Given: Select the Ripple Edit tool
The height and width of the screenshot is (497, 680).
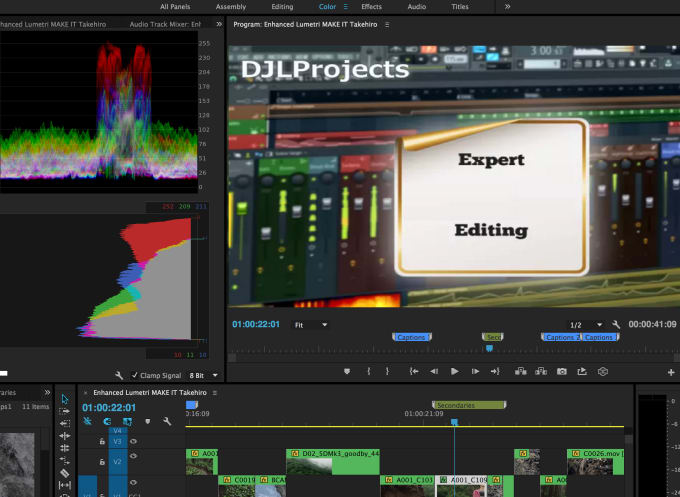Looking at the screenshot, I should pos(65,436).
